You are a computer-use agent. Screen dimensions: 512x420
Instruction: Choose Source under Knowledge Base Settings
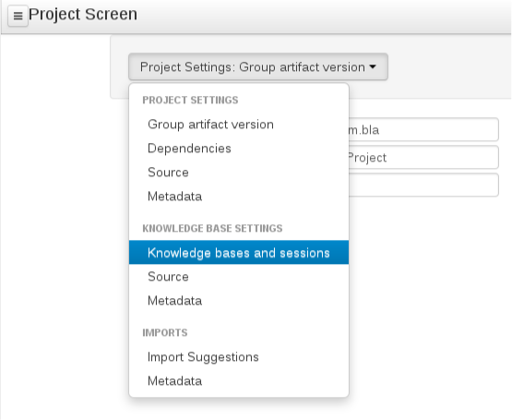[x=239, y=277]
